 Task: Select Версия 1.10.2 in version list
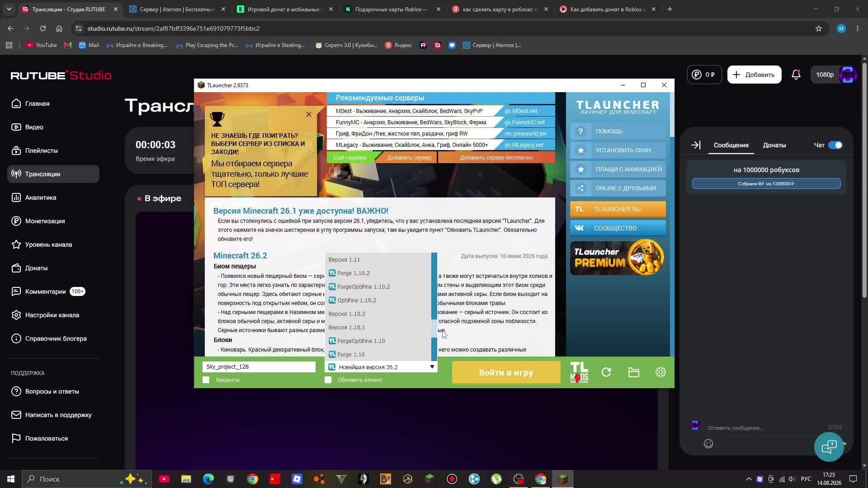click(x=378, y=314)
